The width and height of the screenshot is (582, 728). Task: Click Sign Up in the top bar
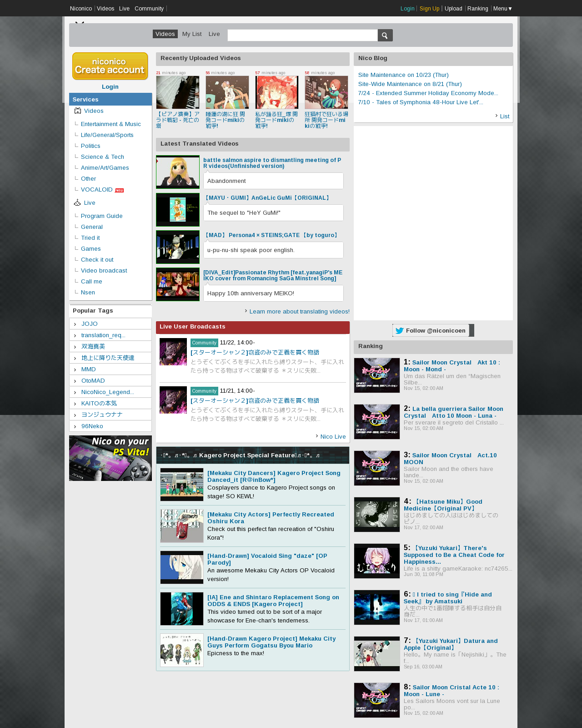pyautogui.click(x=430, y=9)
